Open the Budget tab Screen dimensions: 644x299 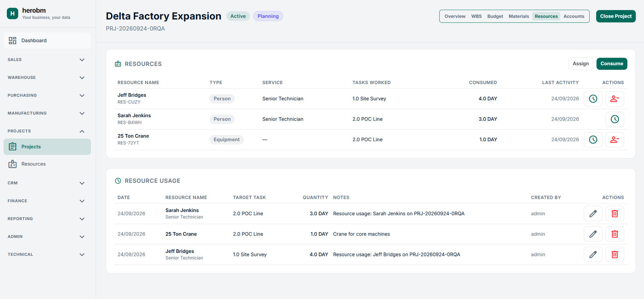click(495, 16)
